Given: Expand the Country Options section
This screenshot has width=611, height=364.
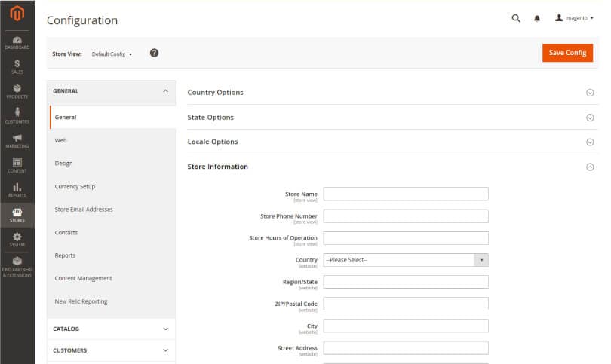Looking at the screenshot, I should point(389,93).
